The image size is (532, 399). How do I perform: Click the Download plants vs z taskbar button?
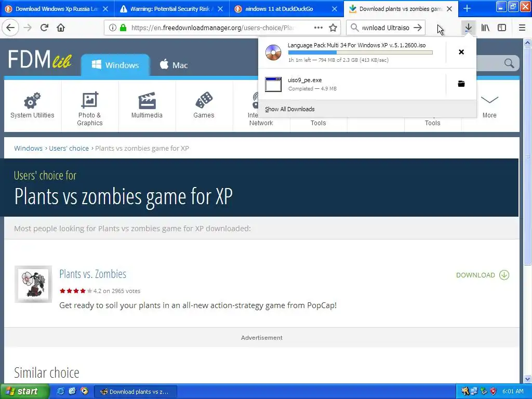pos(135,392)
